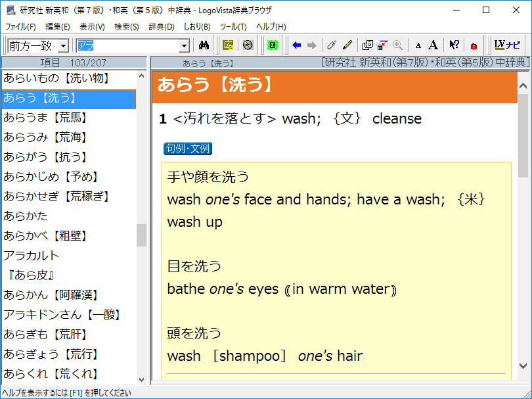The width and height of the screenshot is (532, 399).
Task: Click the gray forward arrow
Action: (311, 45)
